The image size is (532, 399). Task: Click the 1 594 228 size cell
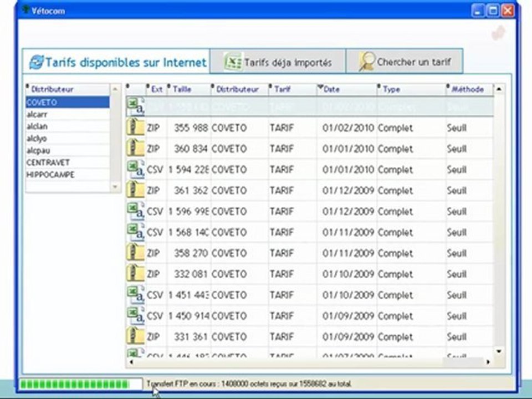(188, 170)
